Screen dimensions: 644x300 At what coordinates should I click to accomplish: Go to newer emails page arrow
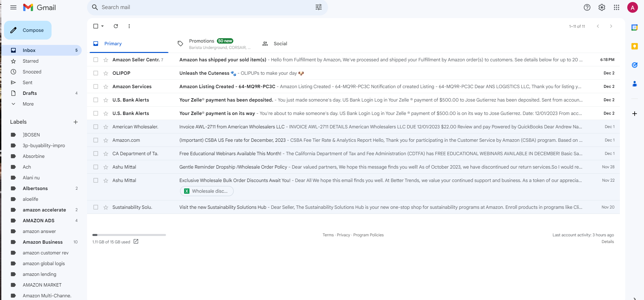coord(598,26)
